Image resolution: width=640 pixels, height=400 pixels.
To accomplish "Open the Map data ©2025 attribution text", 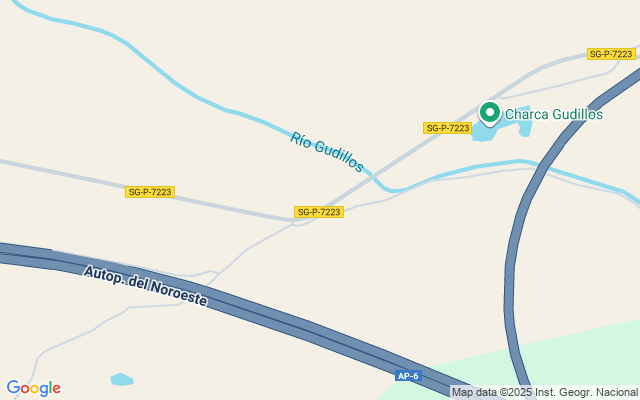I will (544, 393).
